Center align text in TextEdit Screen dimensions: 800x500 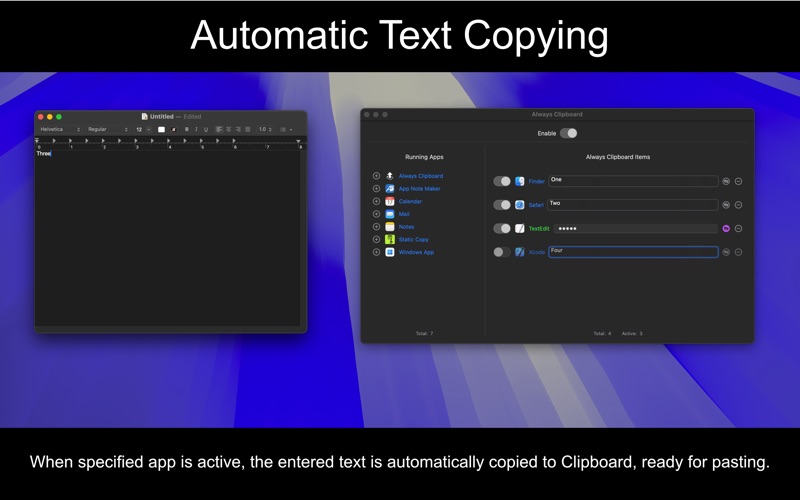tap(229, 130)
